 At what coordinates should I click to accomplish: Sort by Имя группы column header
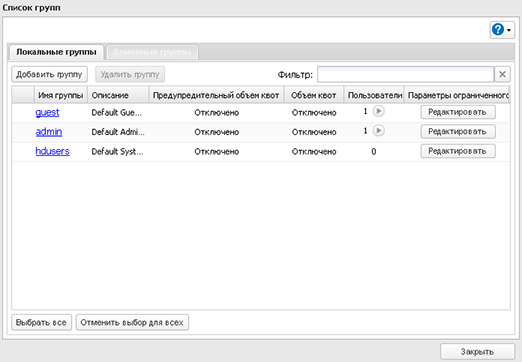click(60, 95)
